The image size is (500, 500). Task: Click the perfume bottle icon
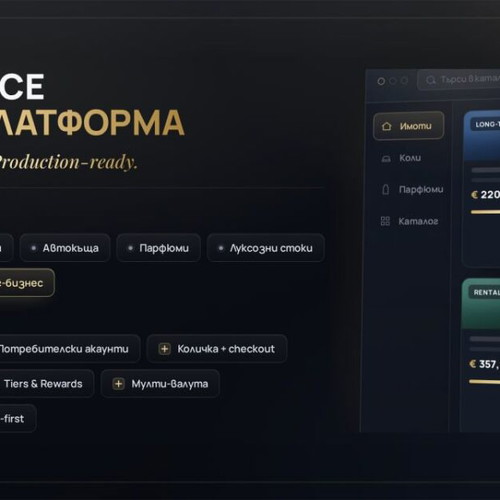tap(385, 189)
